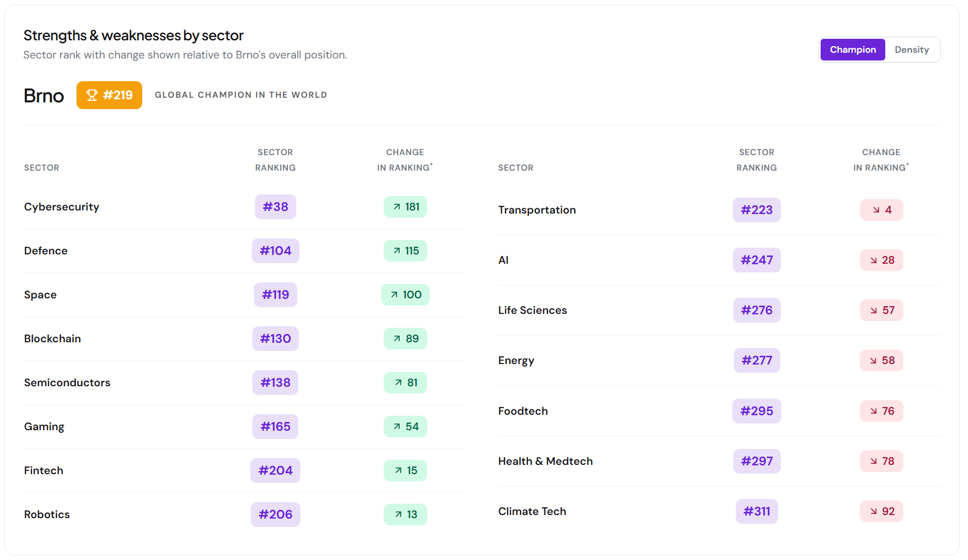Click the down arrow in Energy change badge

873,360
